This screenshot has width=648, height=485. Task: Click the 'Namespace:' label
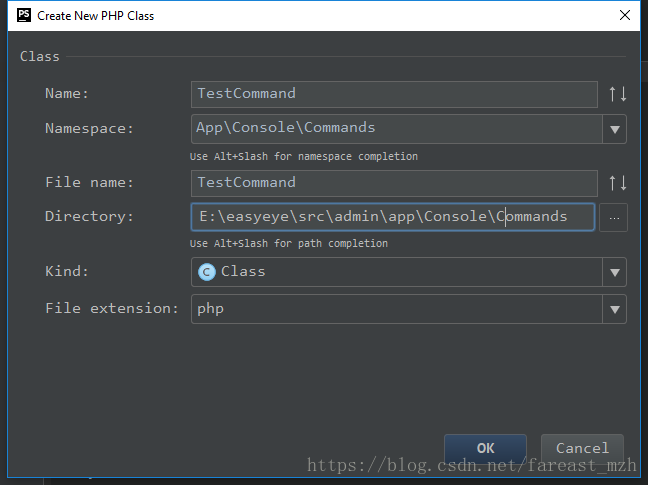coord(89,128)
